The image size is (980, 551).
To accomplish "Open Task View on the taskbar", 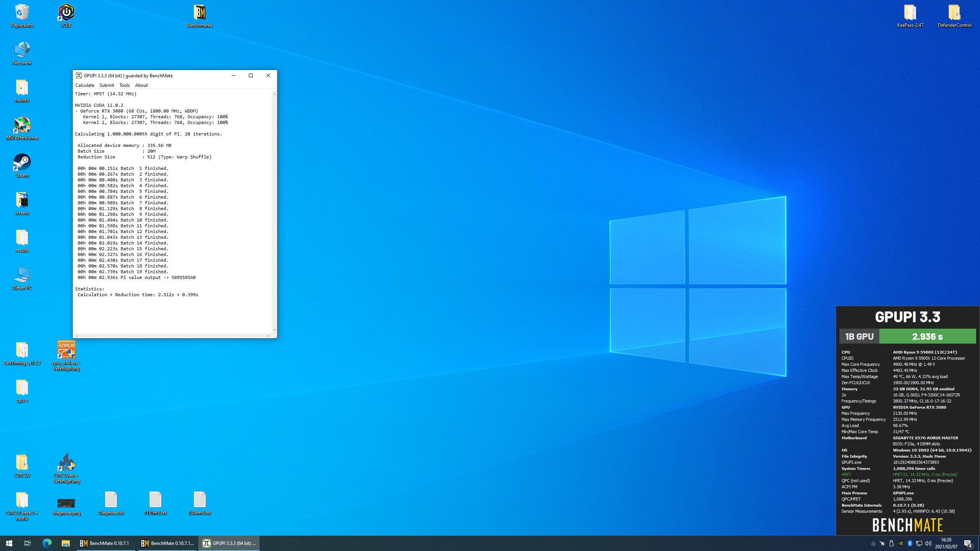I will [x=28, y=543].
